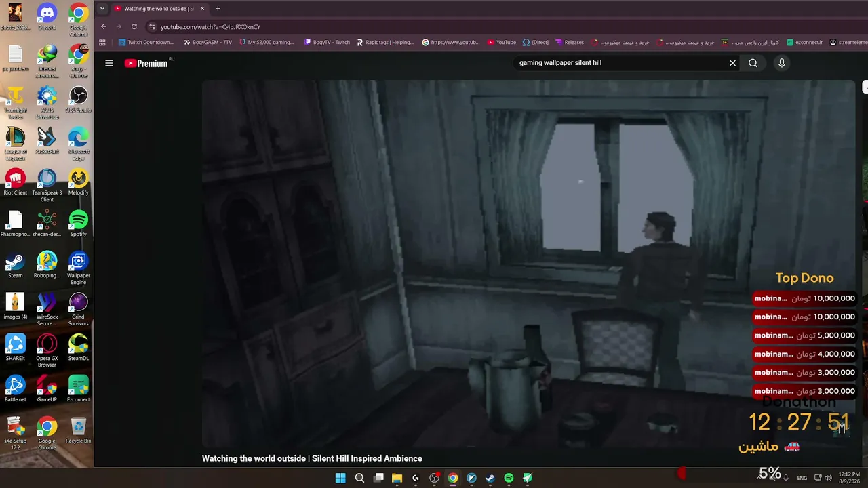Start voice search with microphone button
The image size is (868, 488).
781,63
